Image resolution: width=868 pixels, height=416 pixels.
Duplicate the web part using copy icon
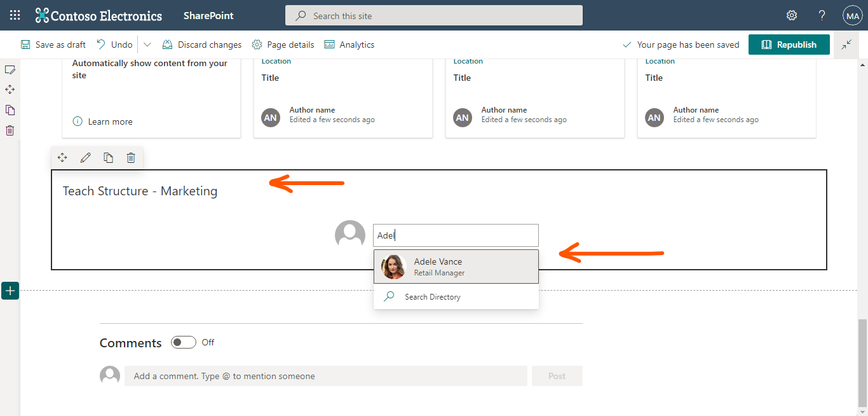108,157
